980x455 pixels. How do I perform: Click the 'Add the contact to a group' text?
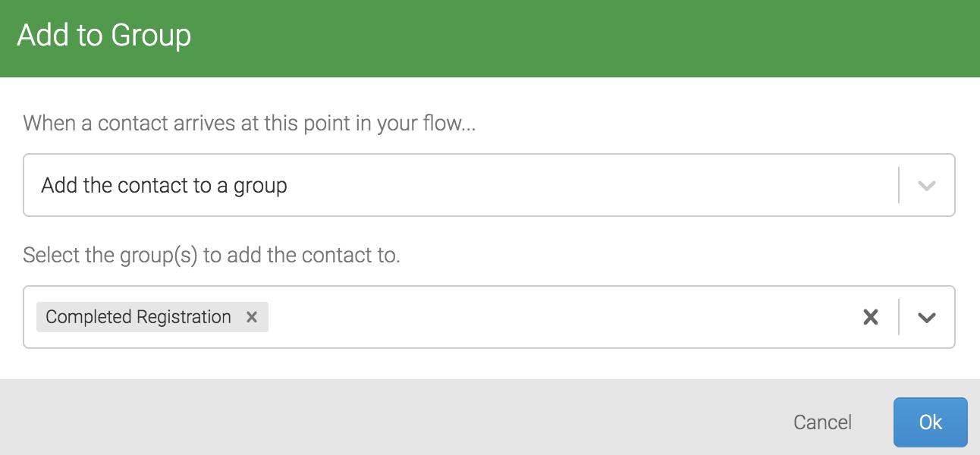tap(164, 185)
